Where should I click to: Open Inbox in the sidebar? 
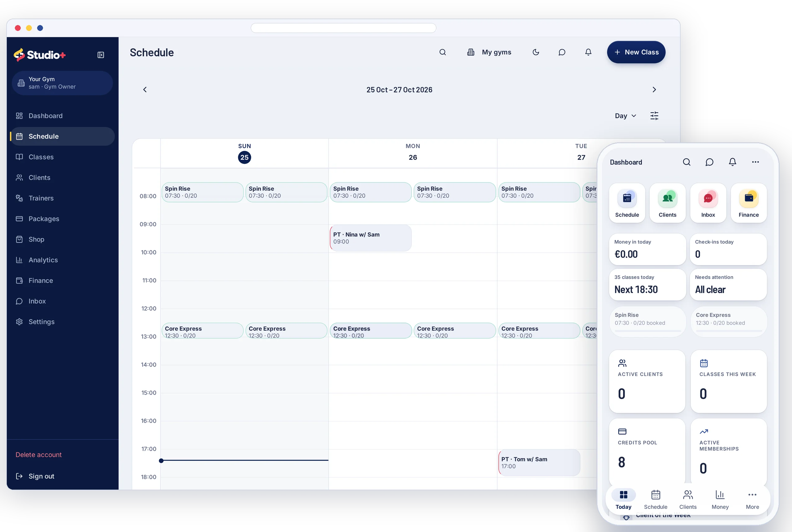pyautogui.click(x=62, y=301)
